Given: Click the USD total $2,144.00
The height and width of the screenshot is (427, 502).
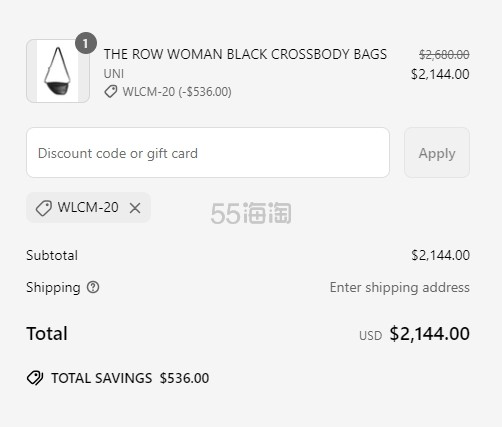Looking at the screenshot, I should click(x=429, y=334).
